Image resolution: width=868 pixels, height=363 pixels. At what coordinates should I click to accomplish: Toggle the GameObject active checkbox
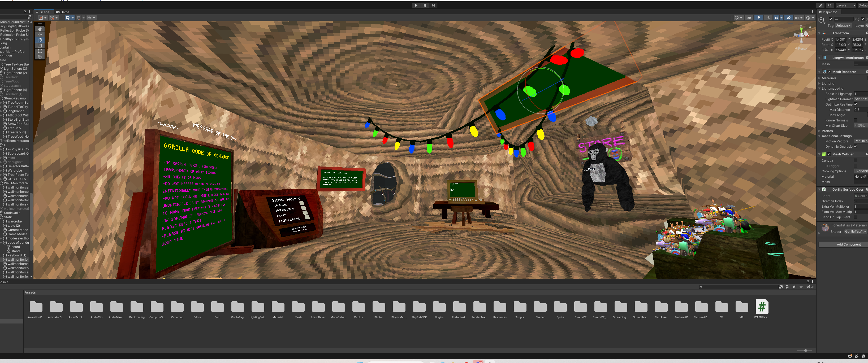(x=831, y=19)
